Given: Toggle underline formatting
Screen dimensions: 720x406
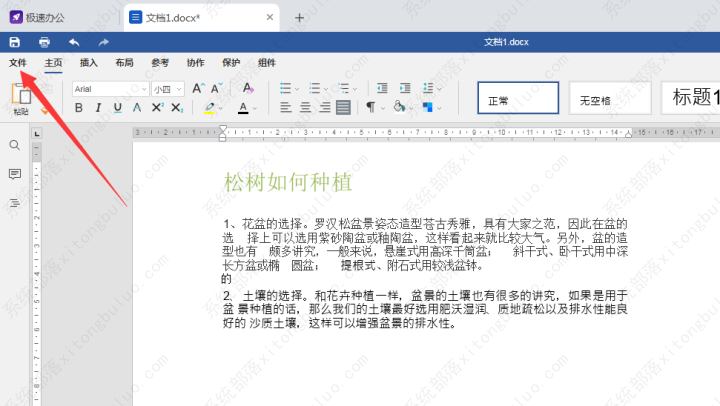Looking at the screenshot, I should coord(118,107).
